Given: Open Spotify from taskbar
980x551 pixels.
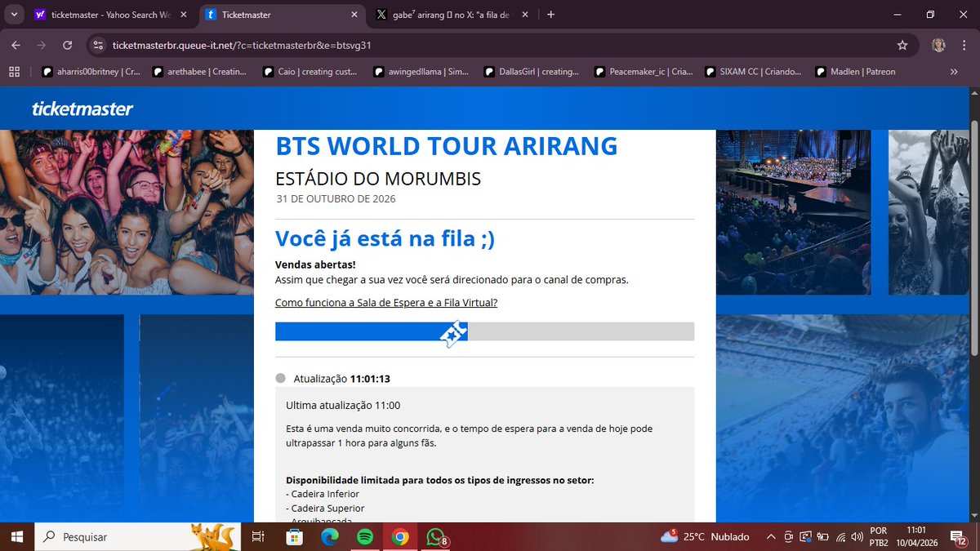Looking at the screenshot, I should pyautogui.click(x=364, y=536).
